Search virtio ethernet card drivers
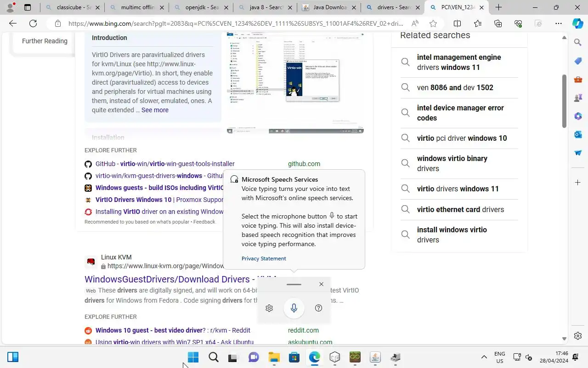 coord(459,209)
